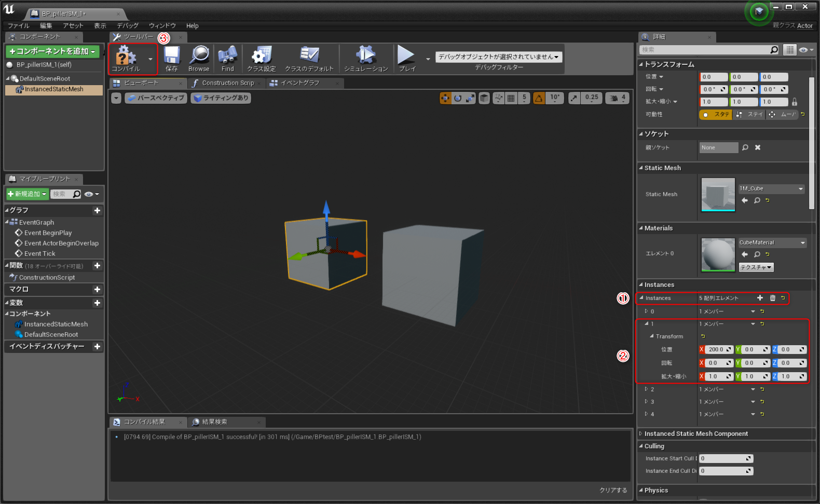The image size is (820, 504).
Task: Open クラス設定 class settings
Action: point(262,59)
